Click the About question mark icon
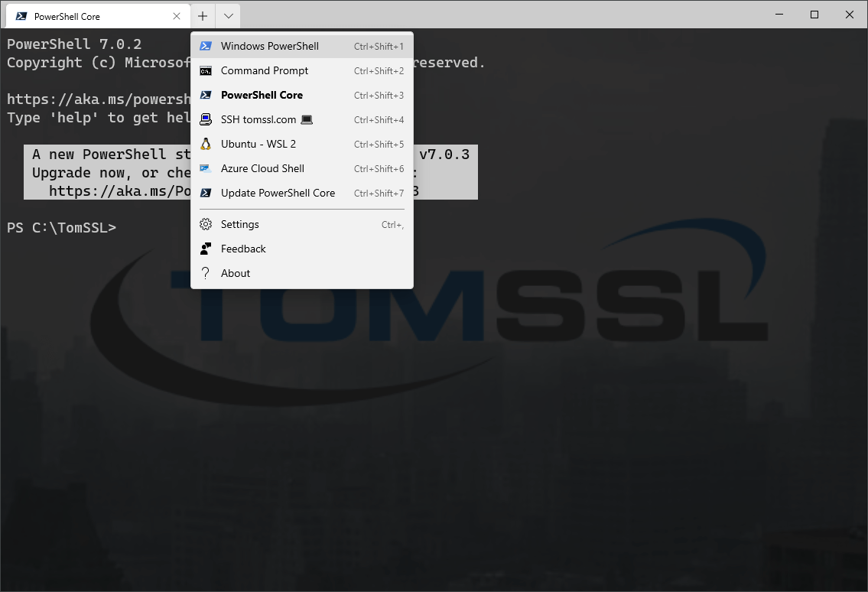The width and height of the screenshot is (868, 592). 206,272
